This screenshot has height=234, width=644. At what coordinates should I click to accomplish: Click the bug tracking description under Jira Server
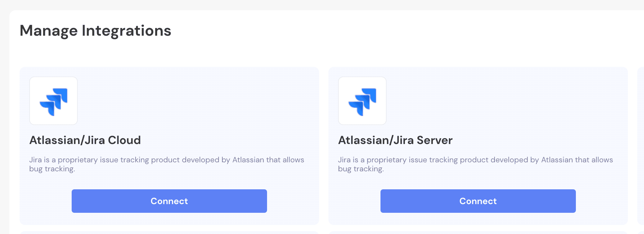point(475,164)
